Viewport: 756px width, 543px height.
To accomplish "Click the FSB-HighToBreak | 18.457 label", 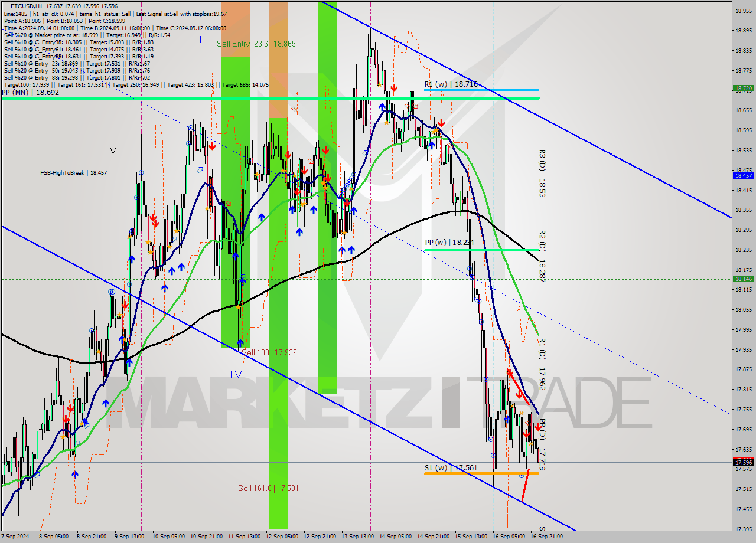I will pyautogui.click(x=73, y=173).
